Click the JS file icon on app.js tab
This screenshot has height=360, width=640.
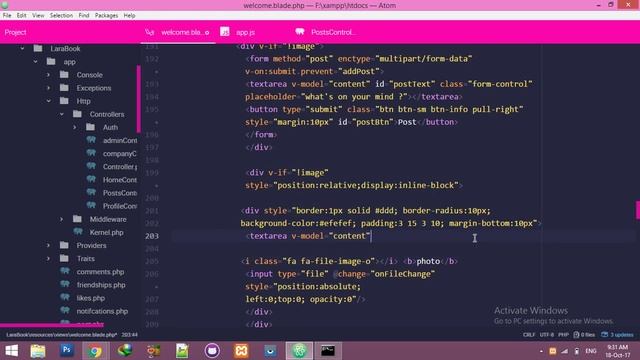point(224,32)
